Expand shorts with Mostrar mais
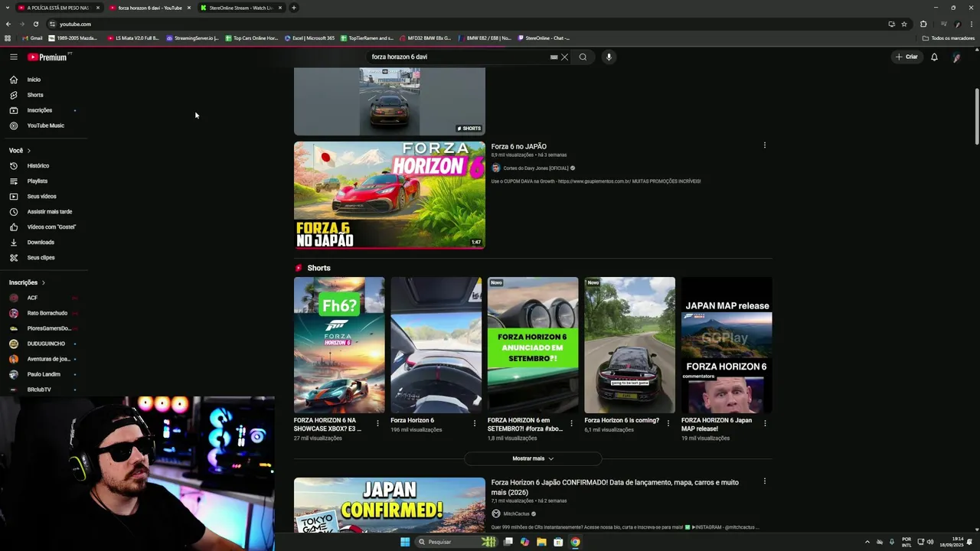Image resolution: width=980 pixels, height=551 pixels. [x=533, y=458]
